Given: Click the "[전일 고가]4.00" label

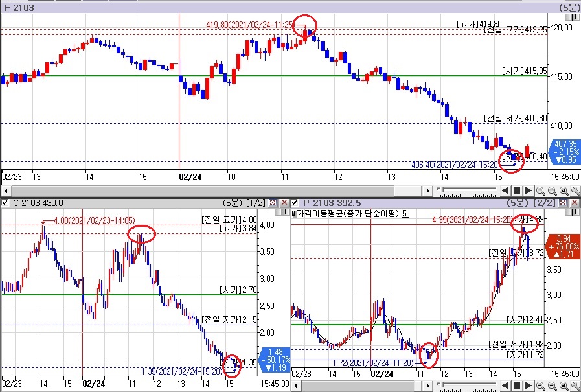Looking at the screenshot, I should click(x=229, y=220).
